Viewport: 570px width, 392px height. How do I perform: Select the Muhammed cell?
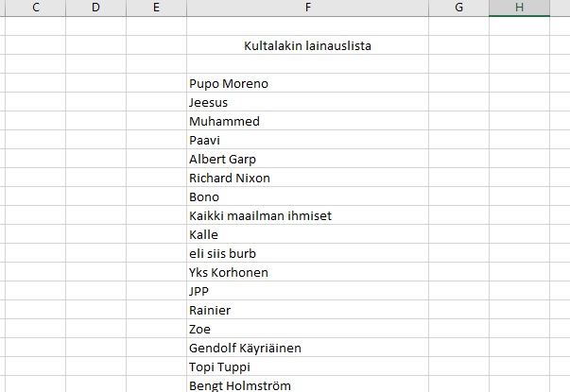pos(307,121)
